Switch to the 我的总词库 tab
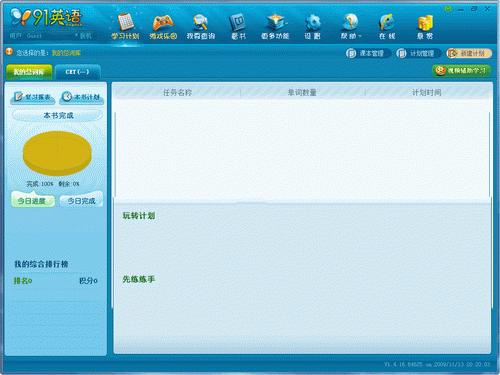The width and height of the screenshot is (500, 375). 29,72
